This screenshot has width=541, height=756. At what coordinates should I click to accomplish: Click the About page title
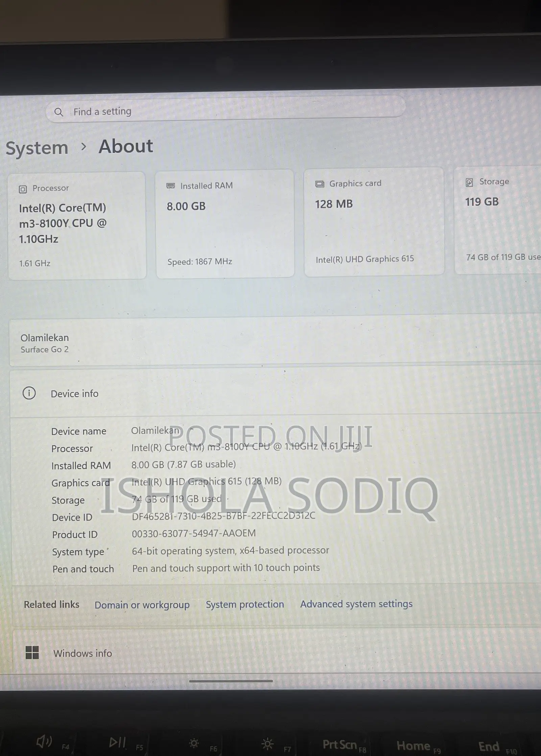coord(126,146)
